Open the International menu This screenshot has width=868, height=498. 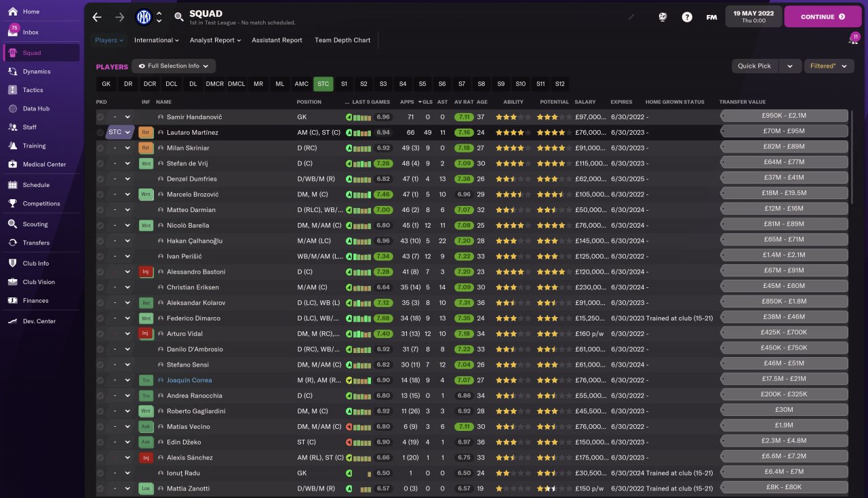click(x=157, y=40)
